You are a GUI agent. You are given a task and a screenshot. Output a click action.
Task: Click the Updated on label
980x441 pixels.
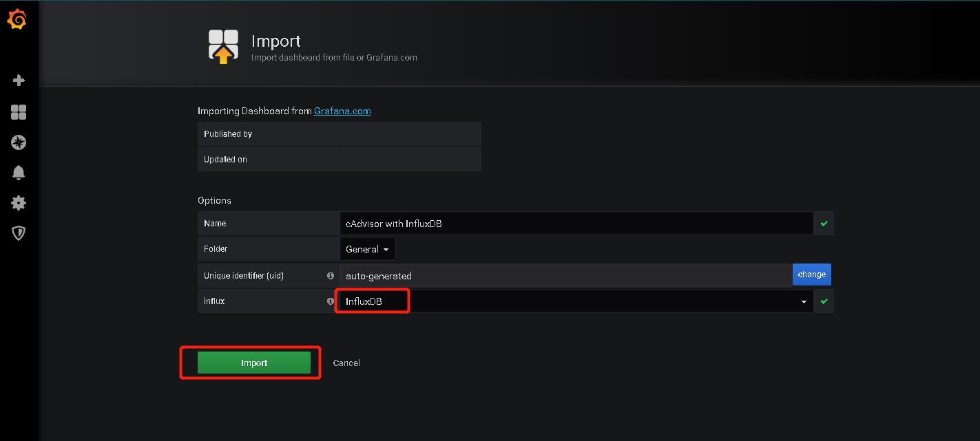pos(225,160)
